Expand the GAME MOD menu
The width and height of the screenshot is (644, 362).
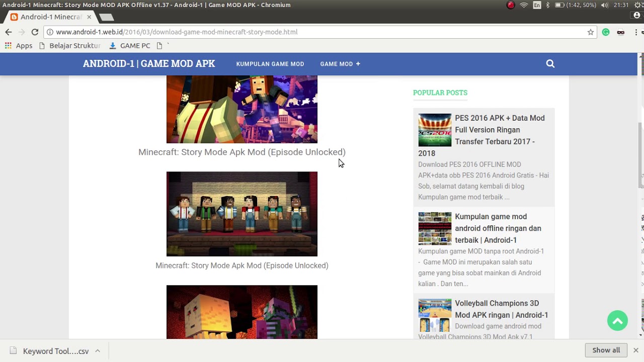point(340,64)
